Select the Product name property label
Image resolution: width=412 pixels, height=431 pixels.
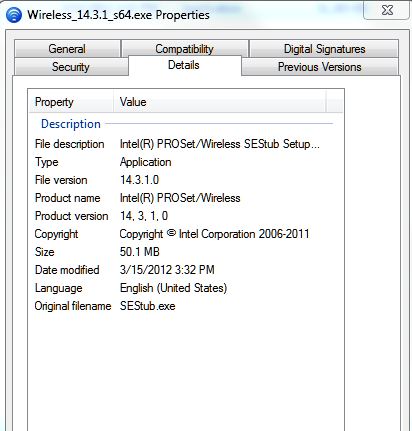[x=68, y=198]
